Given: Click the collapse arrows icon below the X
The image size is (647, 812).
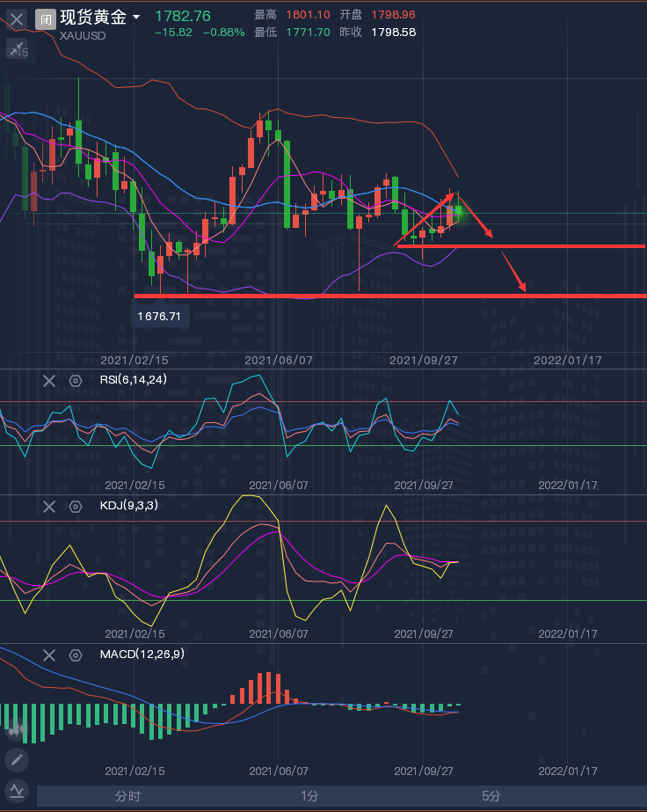Looking at the screenshot, I should click(17, 48).
